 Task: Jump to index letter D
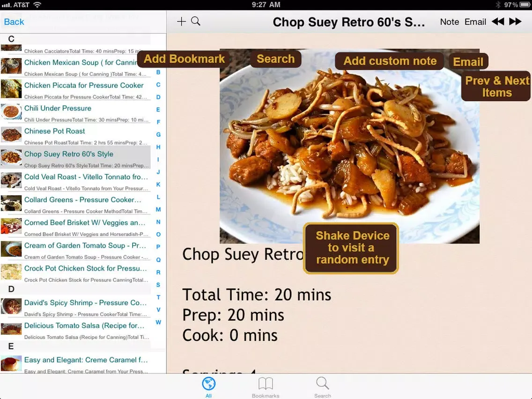158,97
